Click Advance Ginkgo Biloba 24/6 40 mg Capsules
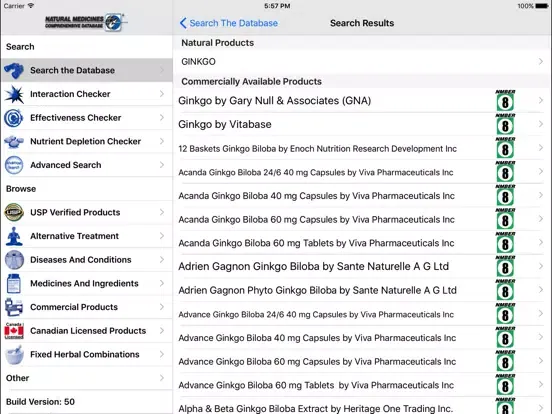 click(x=316, y=314)
